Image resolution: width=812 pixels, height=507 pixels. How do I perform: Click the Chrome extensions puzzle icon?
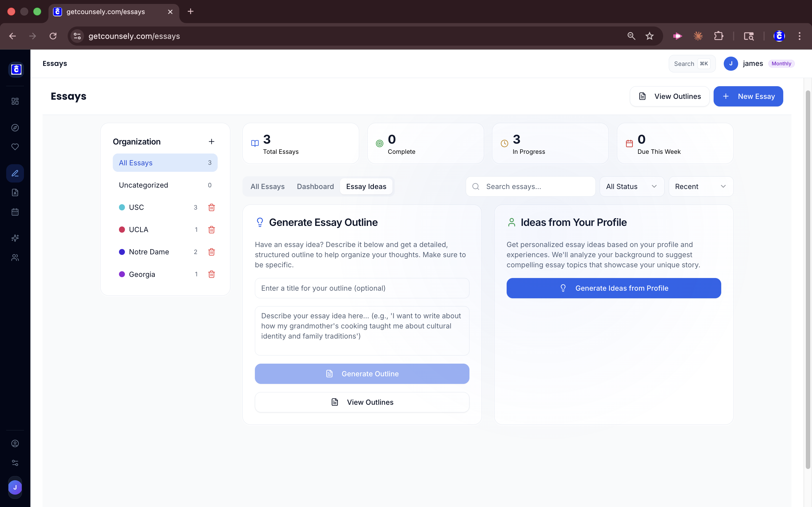719,36
